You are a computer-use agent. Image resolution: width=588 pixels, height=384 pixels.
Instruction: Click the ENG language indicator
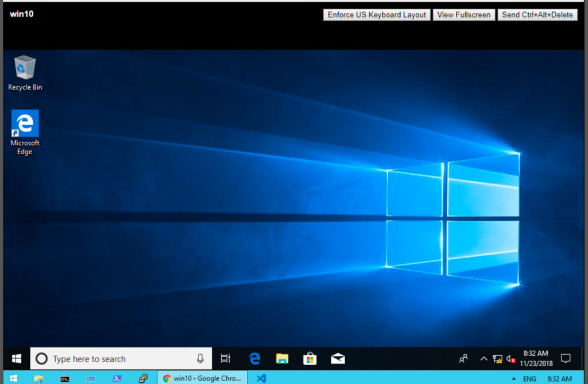pyautogui.click(x=529, y=379)
